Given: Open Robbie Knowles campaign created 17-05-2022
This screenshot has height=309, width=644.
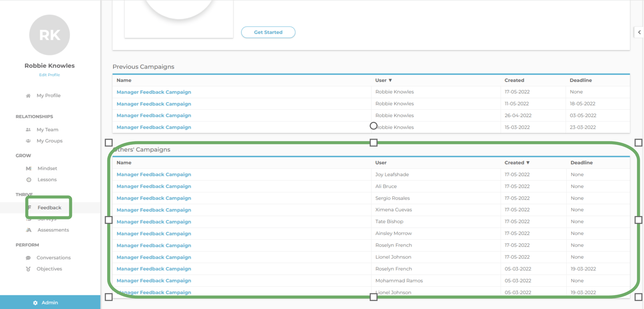Looking at the screenshot, I should pyautogui.click(x=154, y=92).
